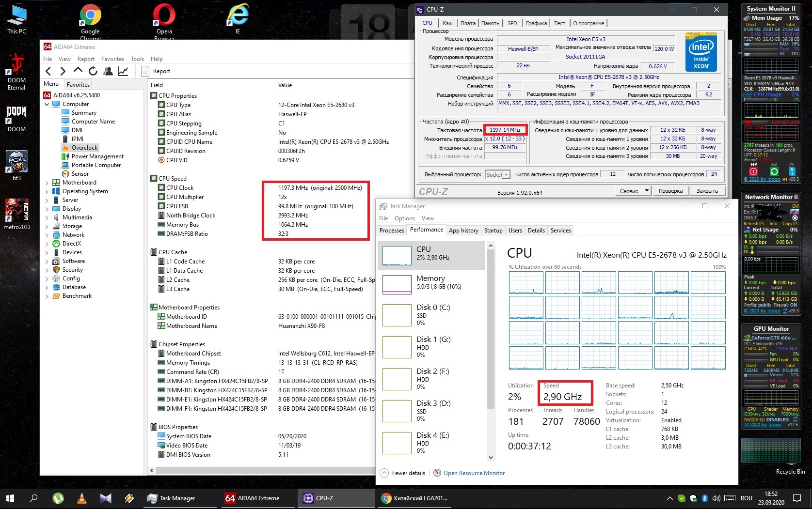The height and width of the screenshot is (509, 812).
Task: Click the Russian flag icon in Network Monitor
Action: 795,212
